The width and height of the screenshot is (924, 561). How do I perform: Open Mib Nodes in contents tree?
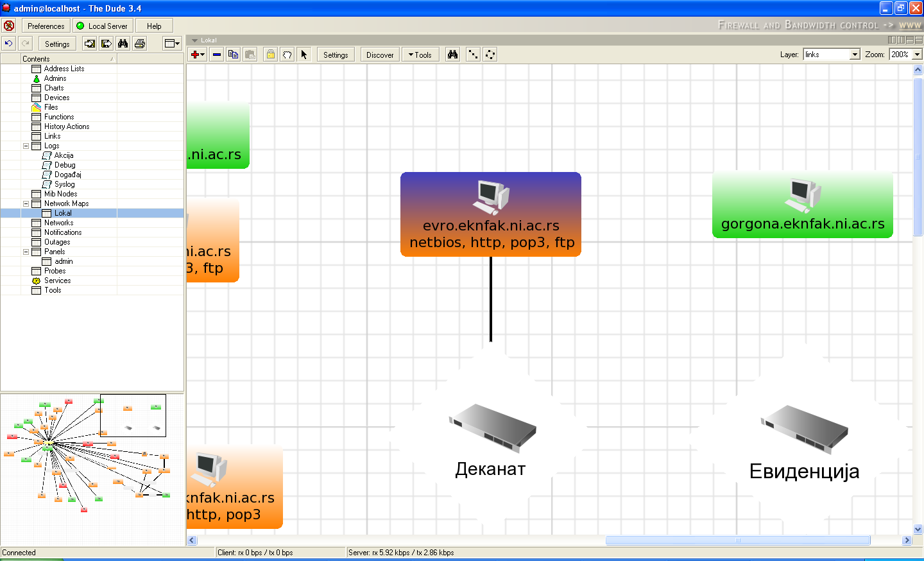click(x=61, y=194)
